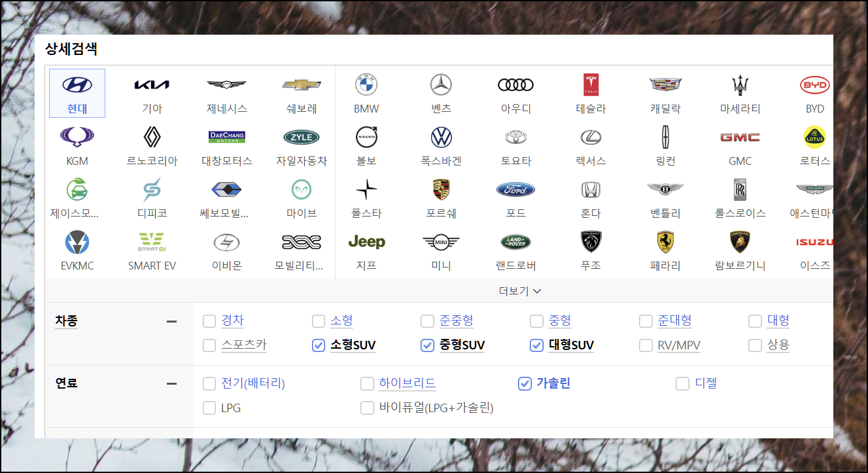868x473 pixels.
Task: Pick the Lamborghini (람보르기니) logo
Action: click(x=740, y=241)
